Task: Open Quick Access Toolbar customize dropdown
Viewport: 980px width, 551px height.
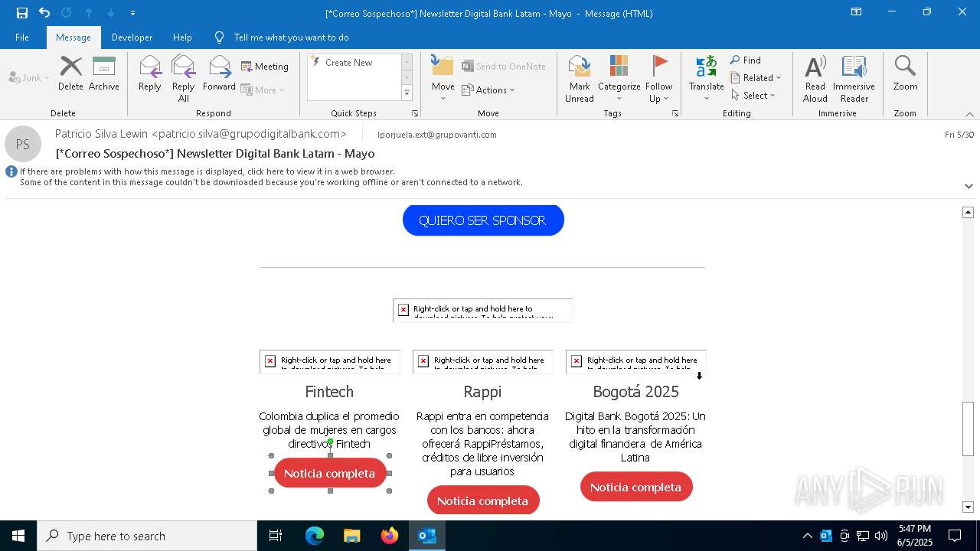Action: [132, 13]
